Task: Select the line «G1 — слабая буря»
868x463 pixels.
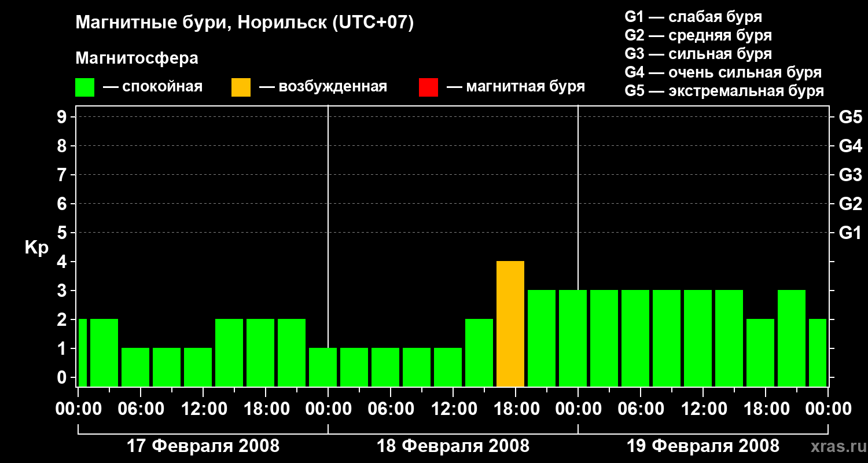Action: (x=693, y=17)
